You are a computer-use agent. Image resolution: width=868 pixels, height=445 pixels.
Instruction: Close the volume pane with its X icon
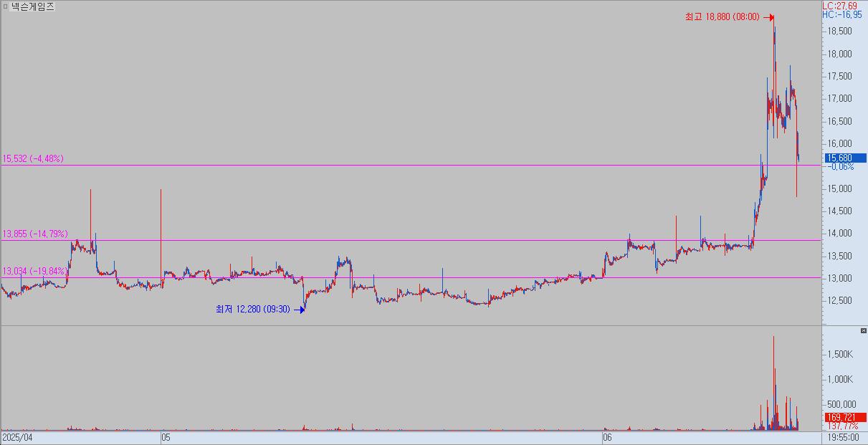point(863,330)
